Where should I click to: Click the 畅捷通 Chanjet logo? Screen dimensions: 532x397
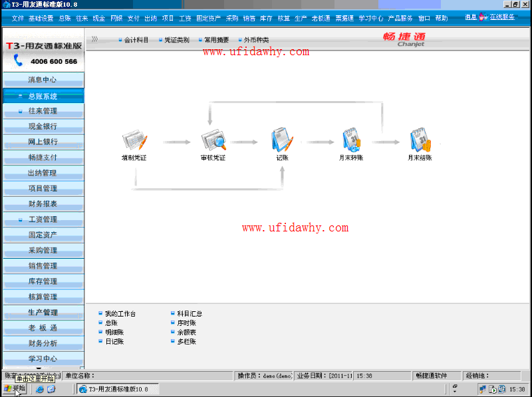404,39
